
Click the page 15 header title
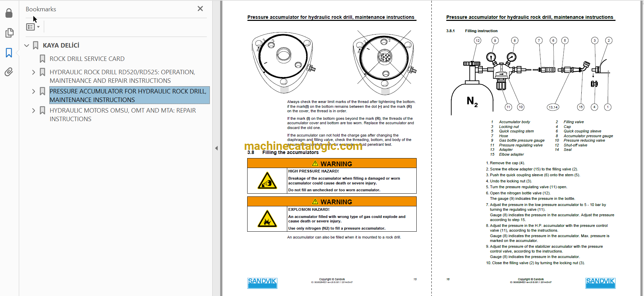(x=331, y=17)
